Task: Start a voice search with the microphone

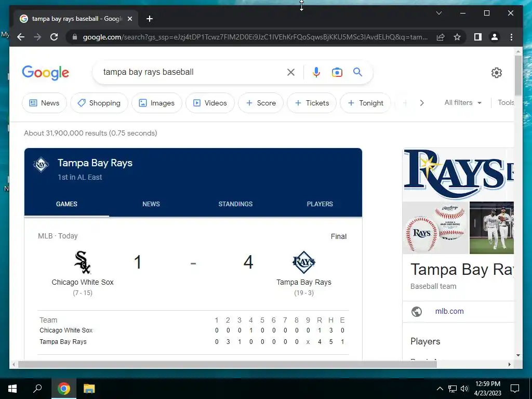Action: click(316, 72)
